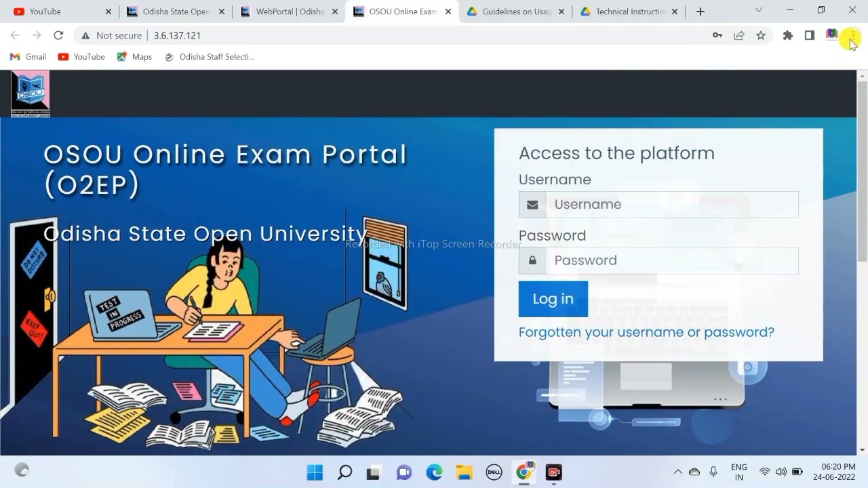Click the OSOU logo in header
This screenshot has width=868, height=488.
click(31, 94)
